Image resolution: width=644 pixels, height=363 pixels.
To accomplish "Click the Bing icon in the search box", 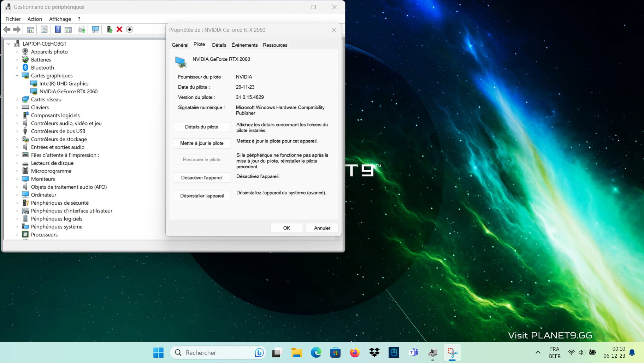I will [259, 352].
